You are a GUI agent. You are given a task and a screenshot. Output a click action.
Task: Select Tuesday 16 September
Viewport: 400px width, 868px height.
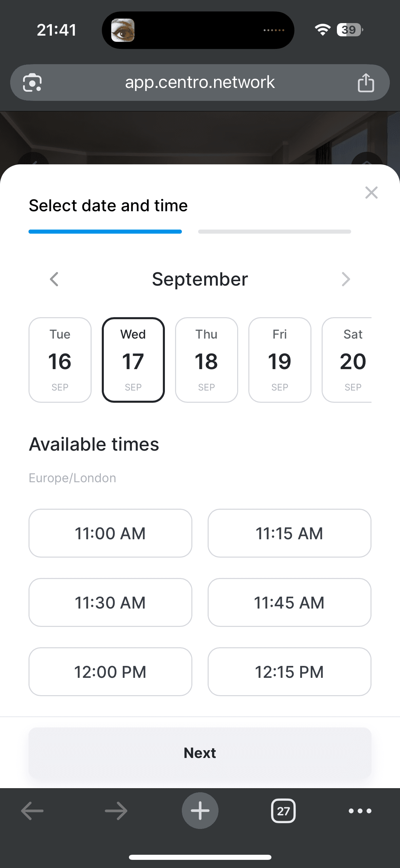tap(60, 360)
